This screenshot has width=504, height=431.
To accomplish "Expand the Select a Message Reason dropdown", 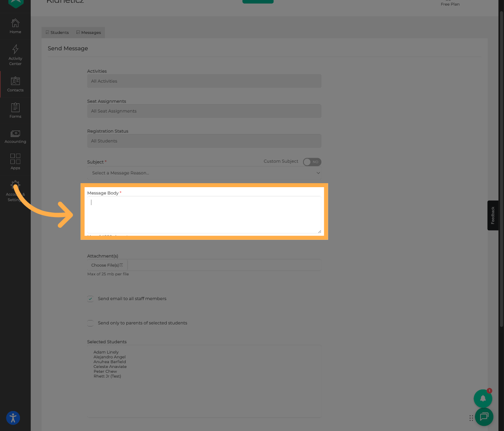I will coord(204,173).
